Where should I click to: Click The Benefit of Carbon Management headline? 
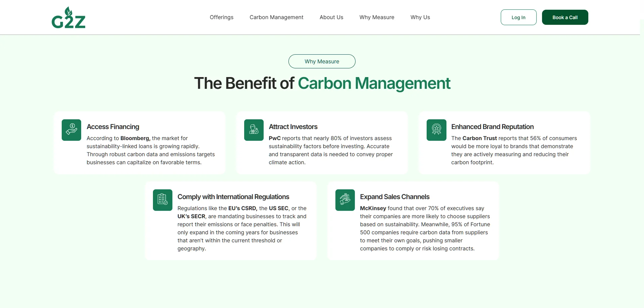322,83
